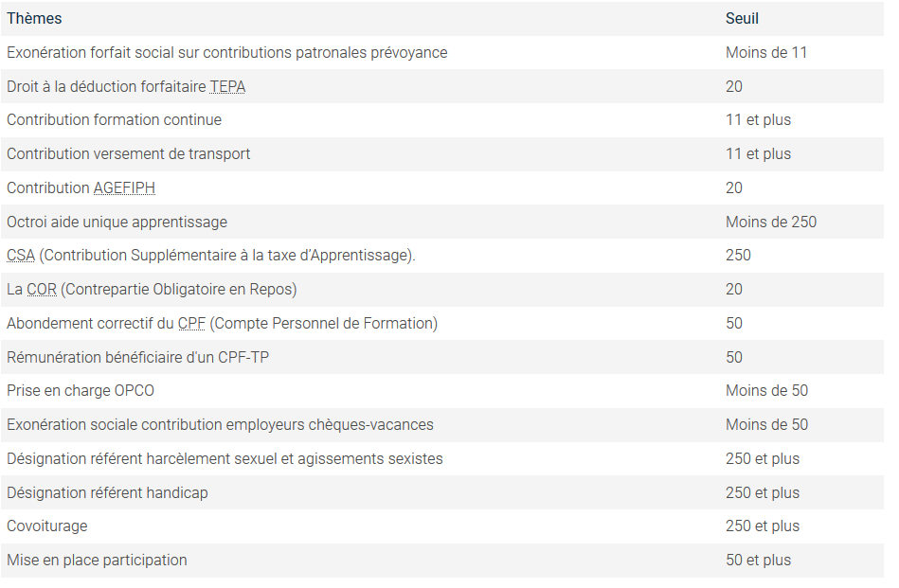Click the Désignation référent handicap row
The height and width of the screenshot is (588, 899).
pyautogui.click(x=442, y=492)
